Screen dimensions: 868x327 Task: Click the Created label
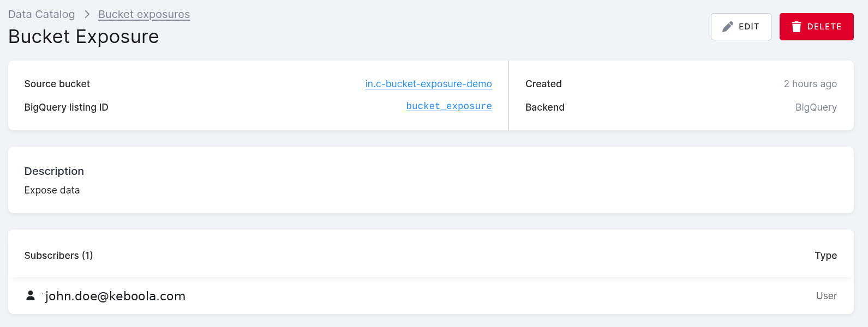pyautogui.click(x=543, y=84)
